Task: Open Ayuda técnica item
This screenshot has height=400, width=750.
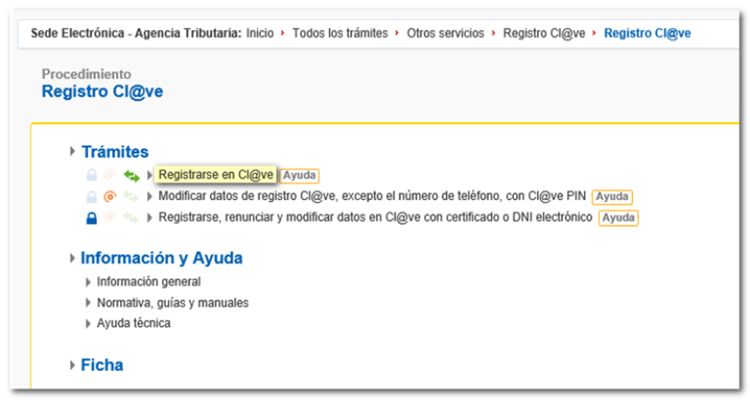Action: tap(133, 323)
